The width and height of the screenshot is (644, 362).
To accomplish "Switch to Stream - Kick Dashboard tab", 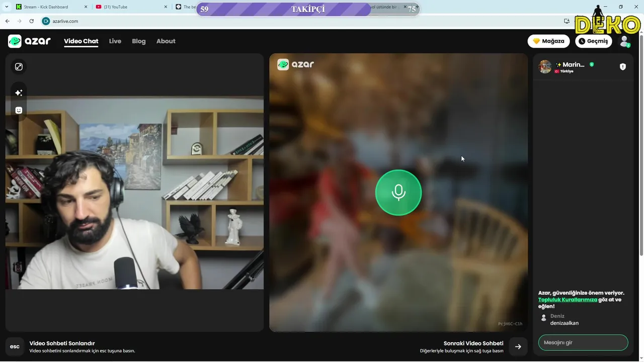I will (51, 7).
